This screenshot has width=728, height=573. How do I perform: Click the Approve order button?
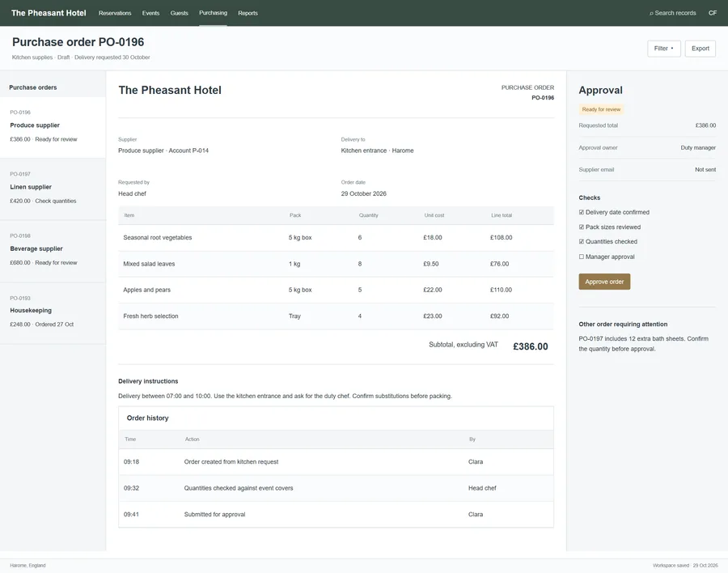point(604,282)
